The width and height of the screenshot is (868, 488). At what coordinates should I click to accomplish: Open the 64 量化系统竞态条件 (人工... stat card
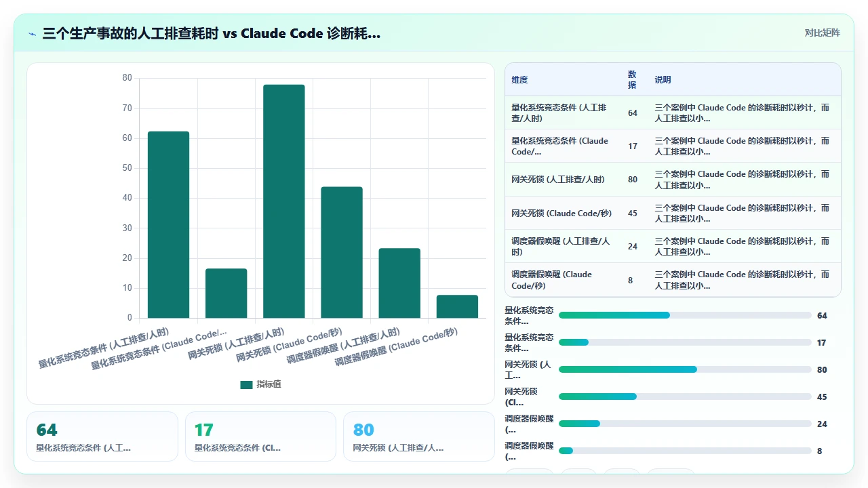[x=102, y=436]
